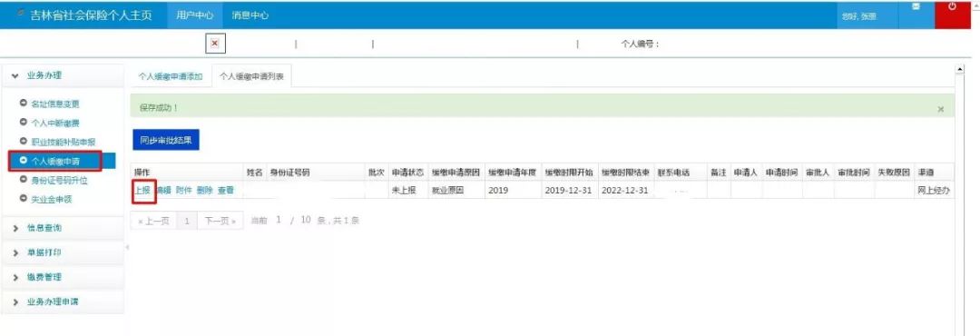Open 个人中断缴费 in sidebar
Viewport: 980px width, 336px height.
coord(55,124)
